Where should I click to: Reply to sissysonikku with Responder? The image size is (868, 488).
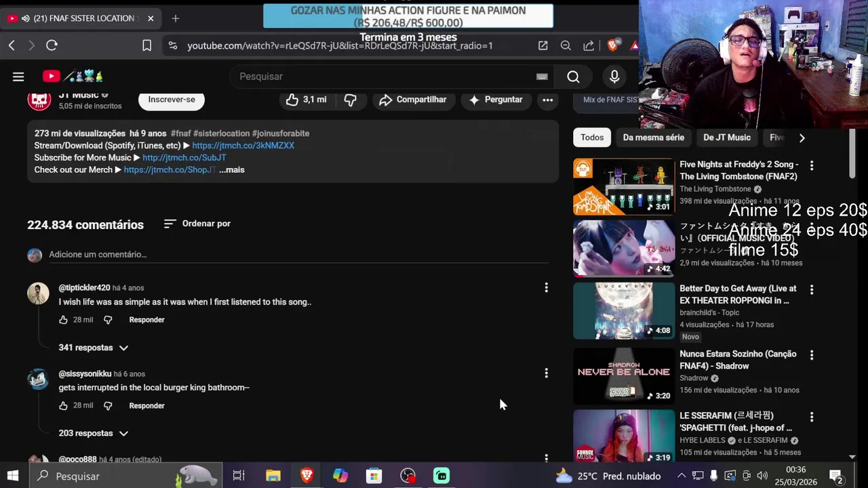pos(146,406)
